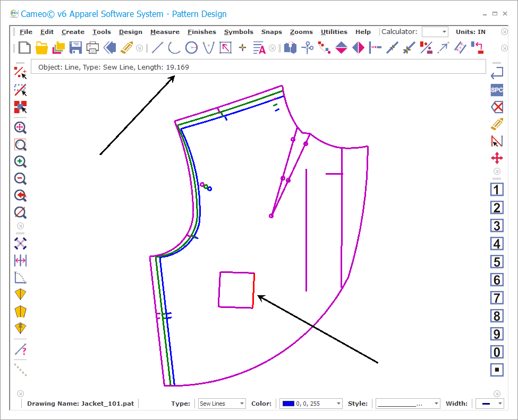
Task: Click the return arrow icon in right toolbar
Action: 497,73
